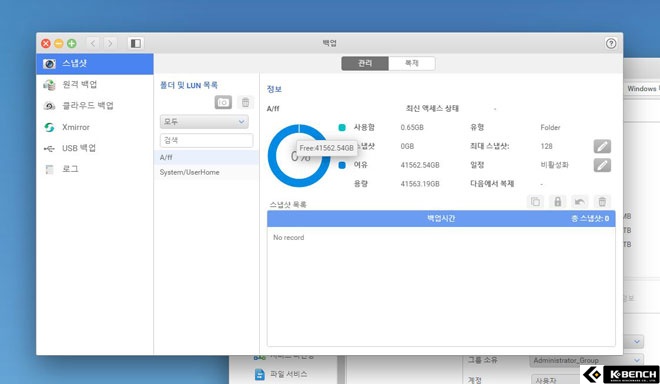Go forward with the right arrow button
This screenshot has height=384, width=660.
pos(110,43)
